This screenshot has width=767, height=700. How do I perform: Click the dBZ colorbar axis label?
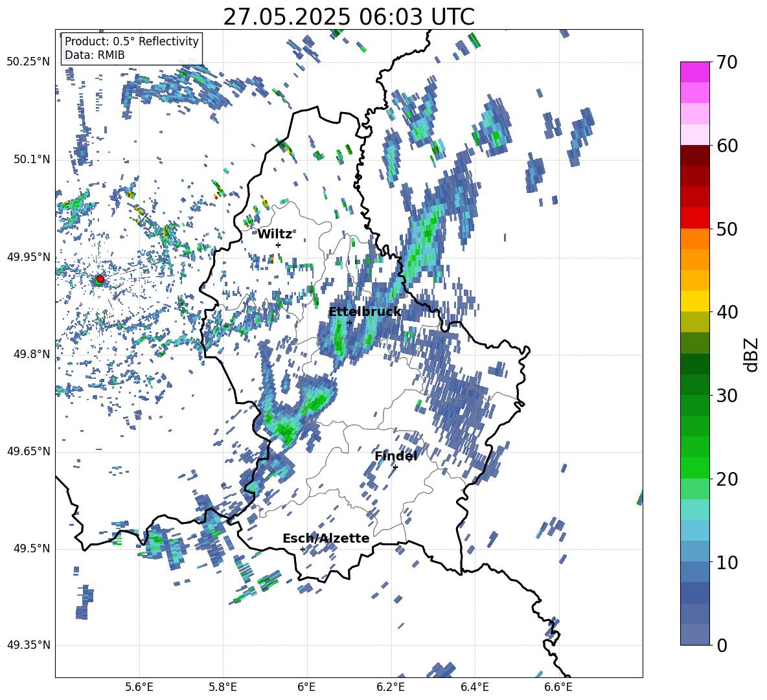[751, 354]
